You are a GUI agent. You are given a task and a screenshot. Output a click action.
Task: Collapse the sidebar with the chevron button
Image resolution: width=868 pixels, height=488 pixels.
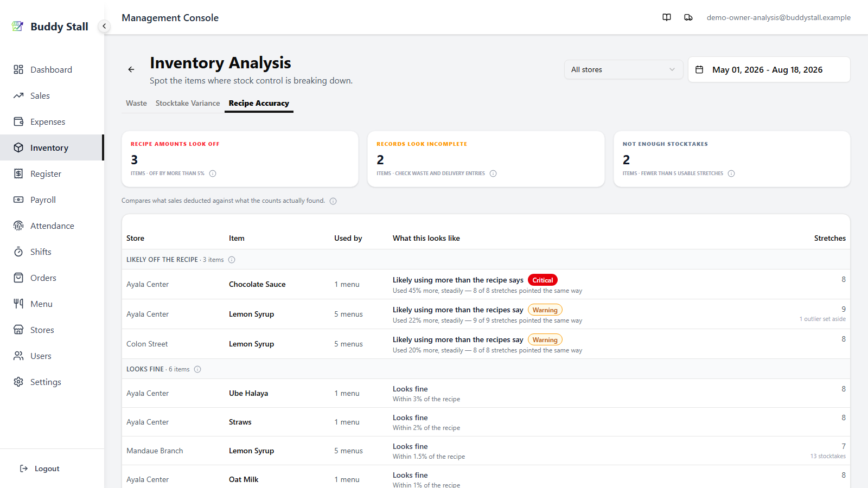click(x=104, y=26)
